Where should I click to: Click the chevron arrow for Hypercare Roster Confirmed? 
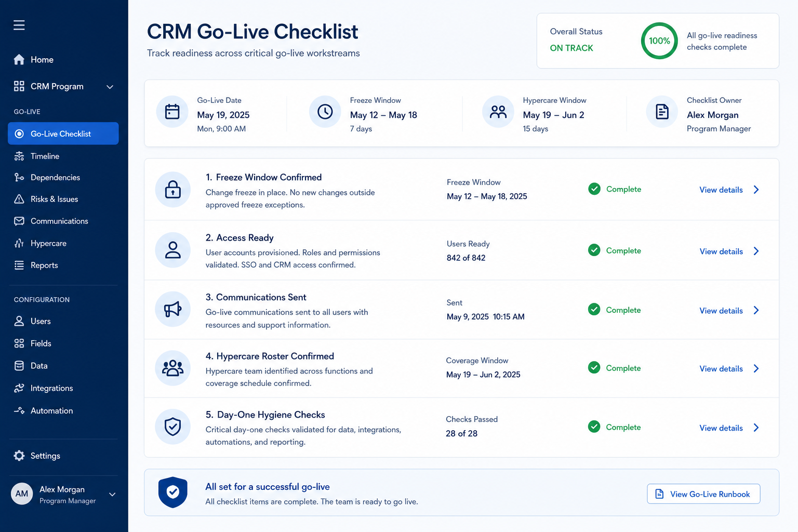756,368
